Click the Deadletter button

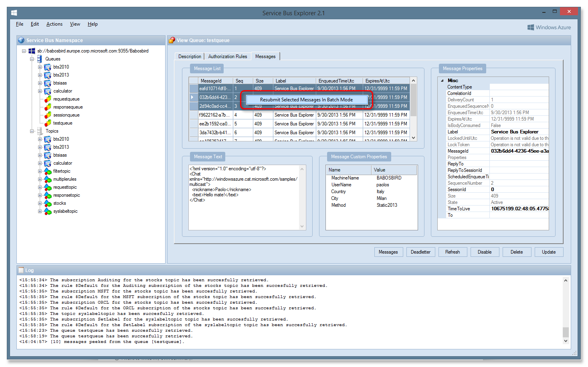point(421,252)
